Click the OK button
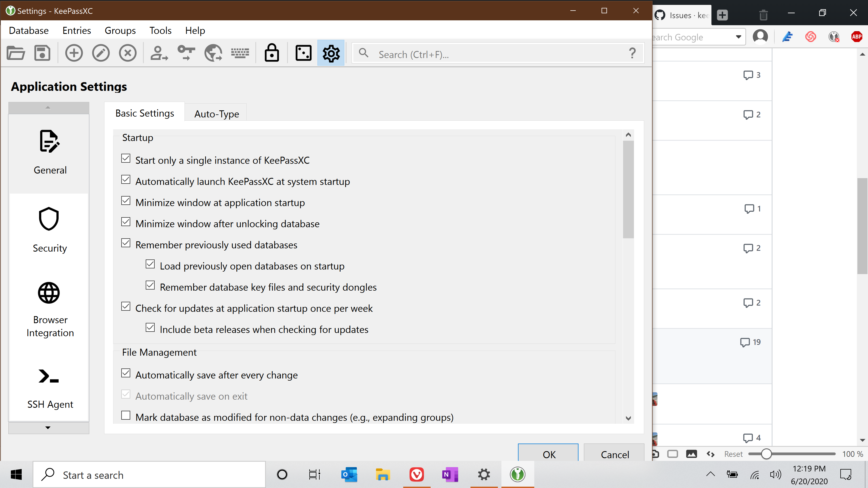Viewport: 868px width, 488px height. [548, 454]
